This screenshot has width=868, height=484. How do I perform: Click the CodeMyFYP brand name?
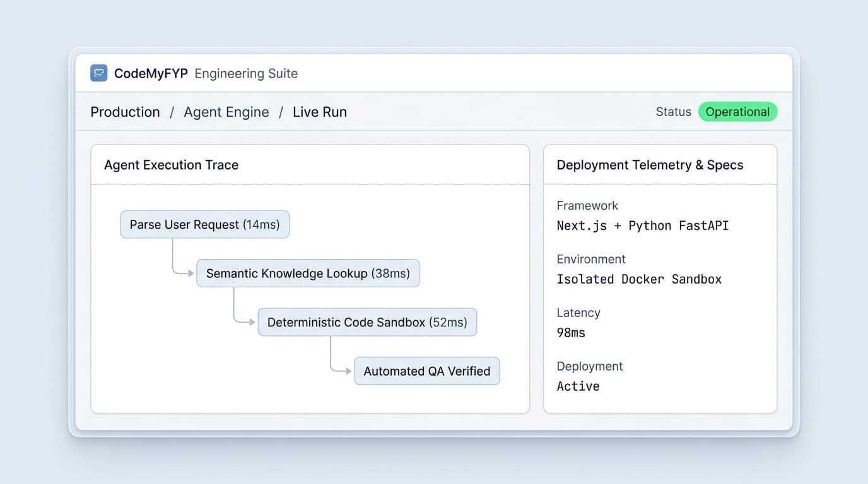point(151,73)
